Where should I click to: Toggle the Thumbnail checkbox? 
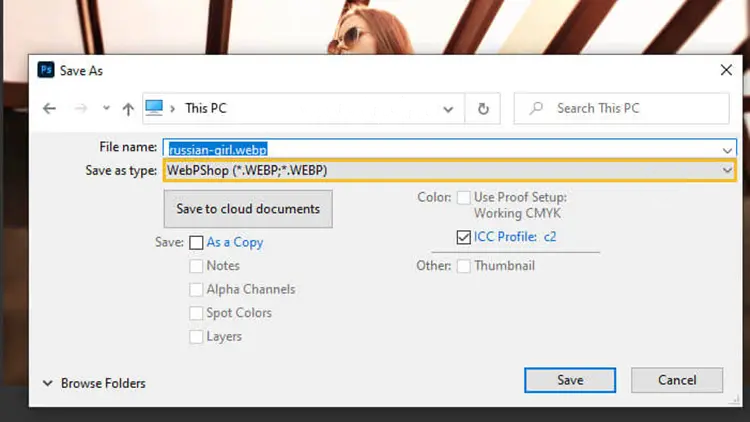pos(463,266)
